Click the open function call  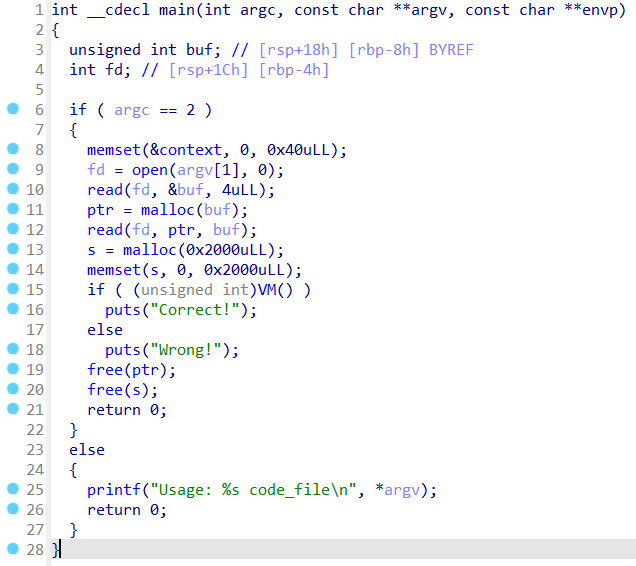pyautogui.click(x=150, y=170)
